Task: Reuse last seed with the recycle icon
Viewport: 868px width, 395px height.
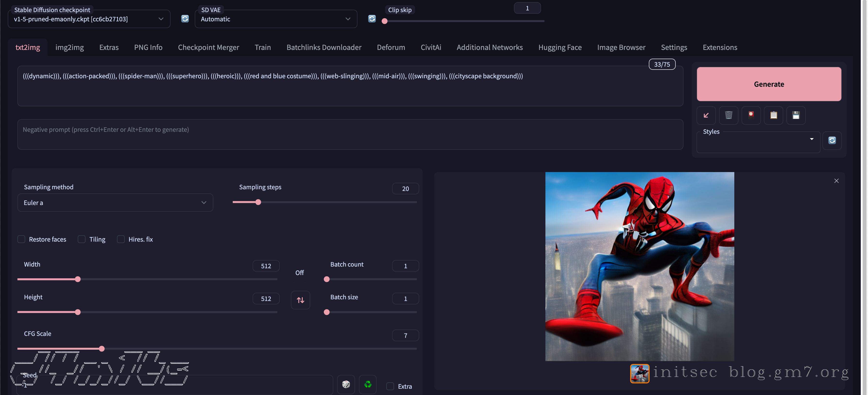Action: click(x=368, y=384)
